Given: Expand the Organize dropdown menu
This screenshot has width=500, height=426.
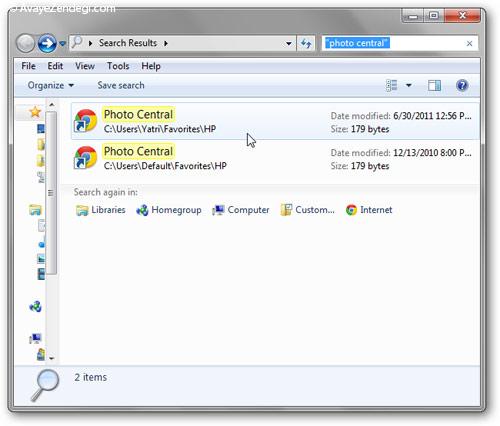Looking at the screenshot, I should pyautogui.click(x=51, y=85).
